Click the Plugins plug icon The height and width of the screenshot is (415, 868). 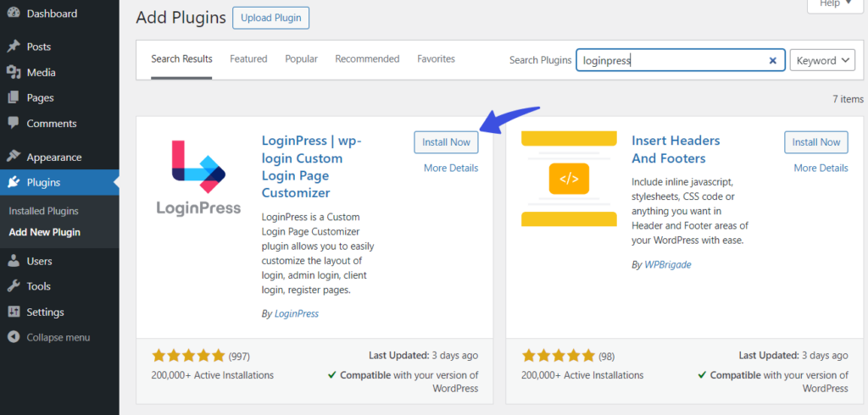[x=14, y=183]
